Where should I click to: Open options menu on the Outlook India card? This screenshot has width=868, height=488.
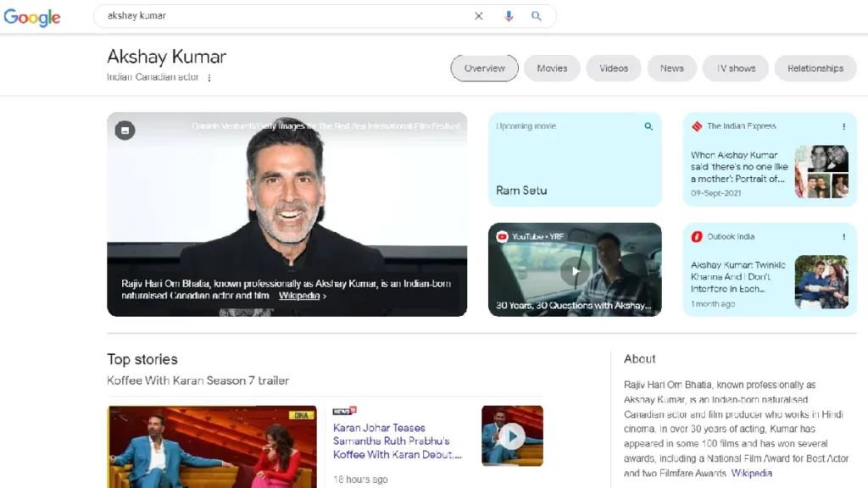pos(843,237)
